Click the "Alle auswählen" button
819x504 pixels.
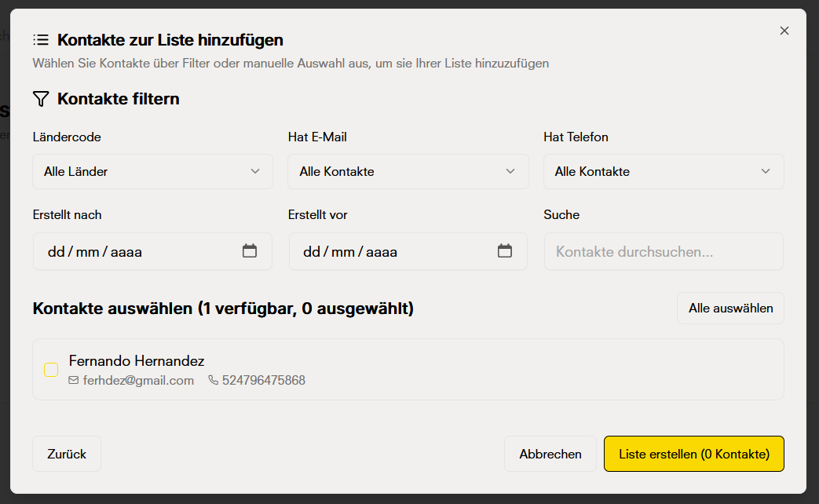[729, 308]
